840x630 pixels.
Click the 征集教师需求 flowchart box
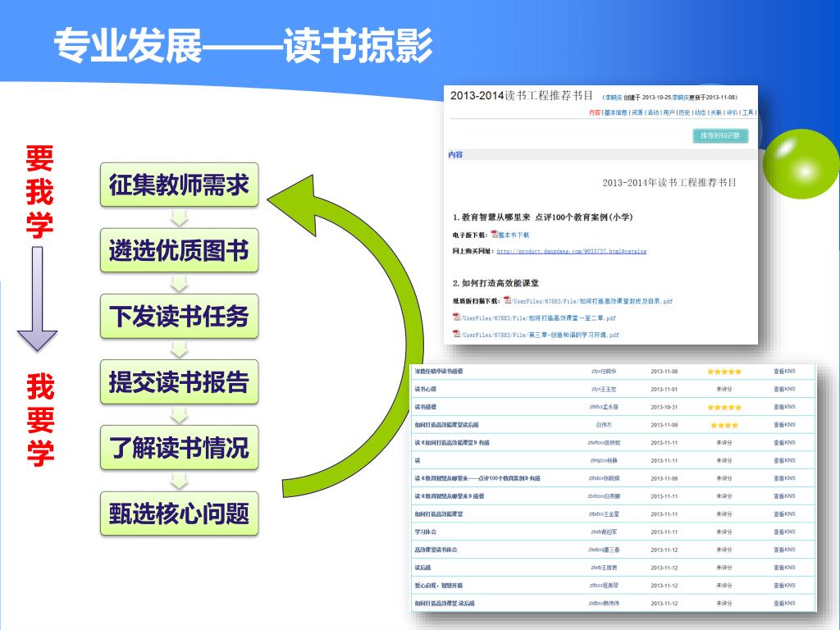point(180,185)
